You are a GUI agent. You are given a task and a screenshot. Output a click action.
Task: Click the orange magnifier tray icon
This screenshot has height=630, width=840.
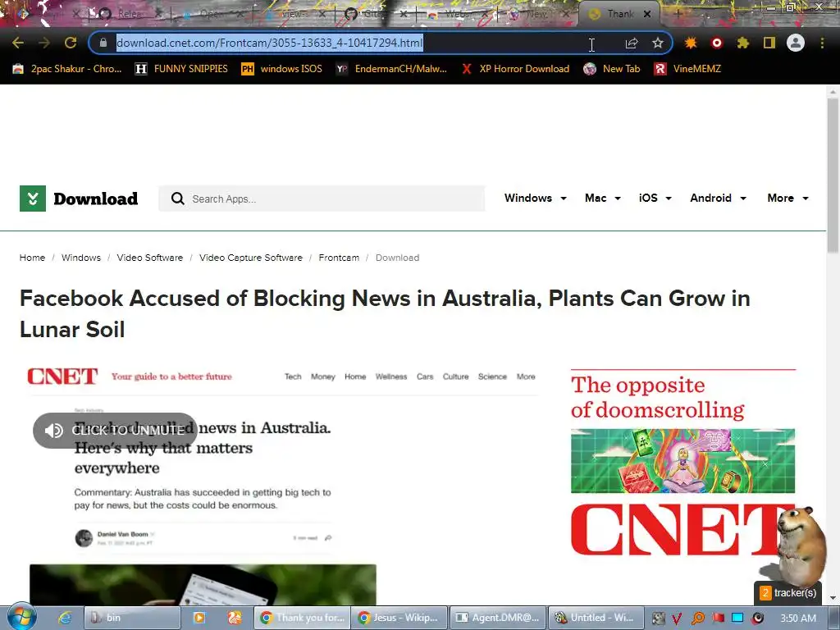pos(697,619)
